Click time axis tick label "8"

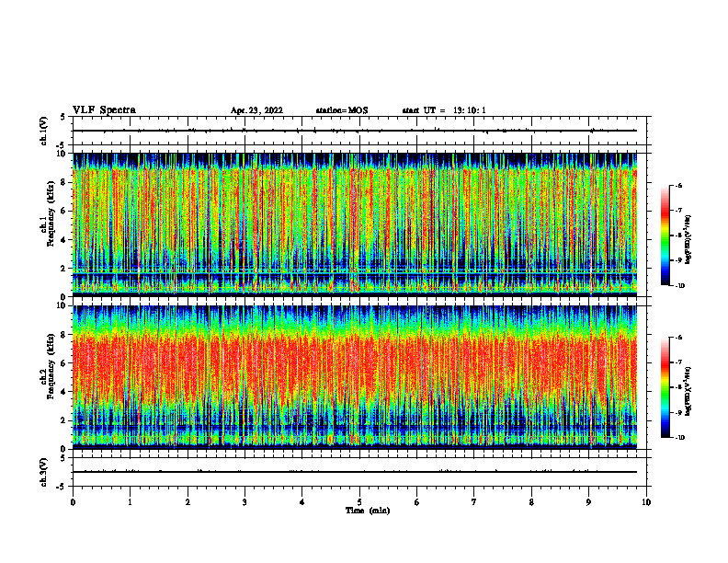coord(531,502)
